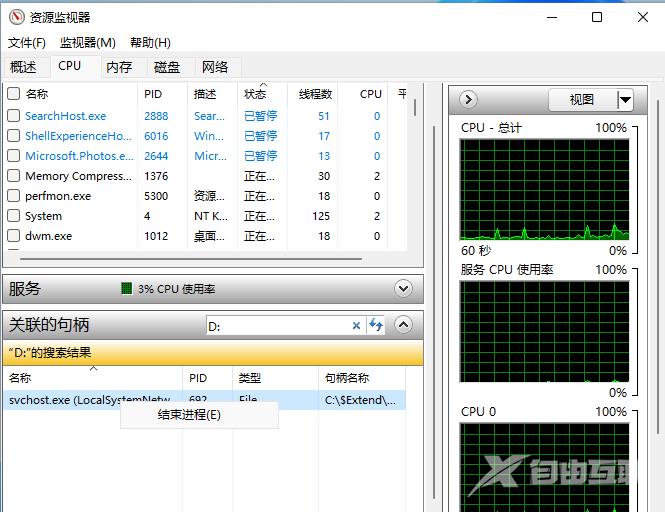Click the 已暂停 status of Microsoft.Photos
Screen dimensions: 665x512
[260, 156]
